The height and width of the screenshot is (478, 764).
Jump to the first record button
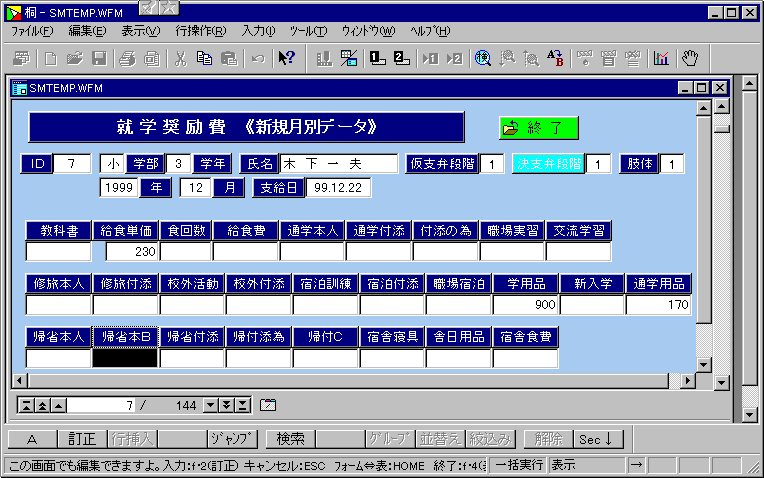tap(27, 405)
